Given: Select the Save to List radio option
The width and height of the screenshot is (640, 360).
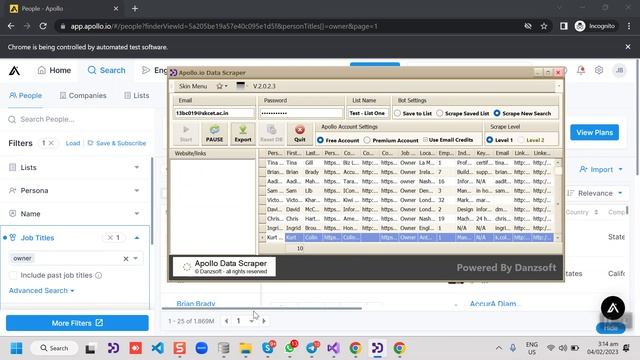Looking at the screenshot, I should (398, 113).
